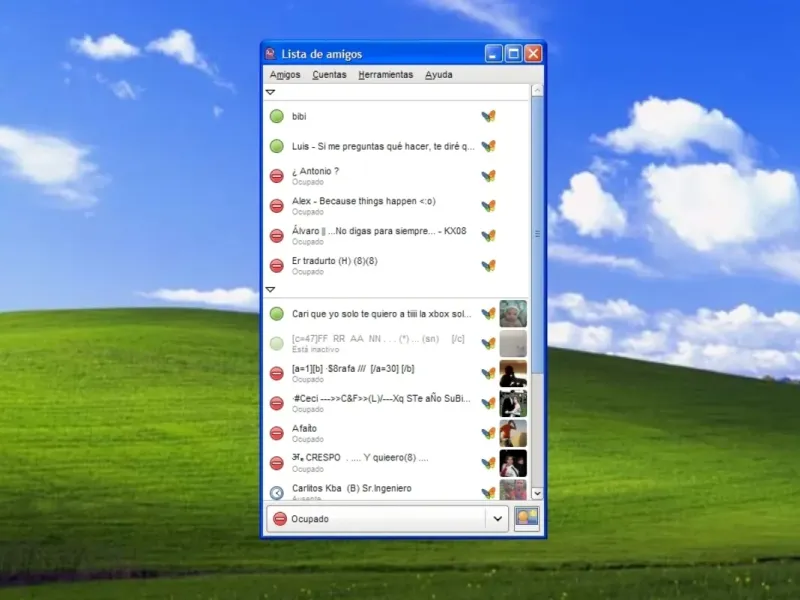Open the Cuentas menu

329,74
